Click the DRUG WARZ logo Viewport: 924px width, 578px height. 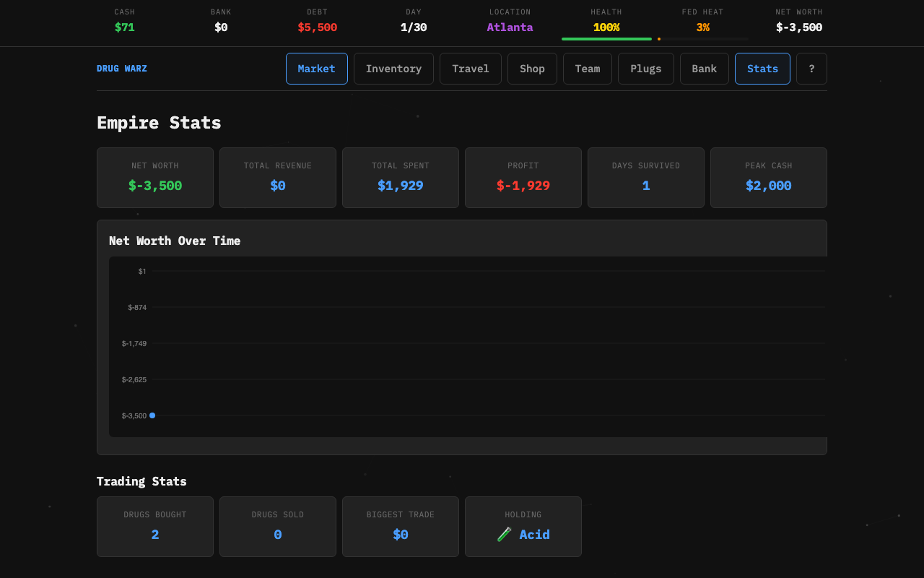coord(121,68)
